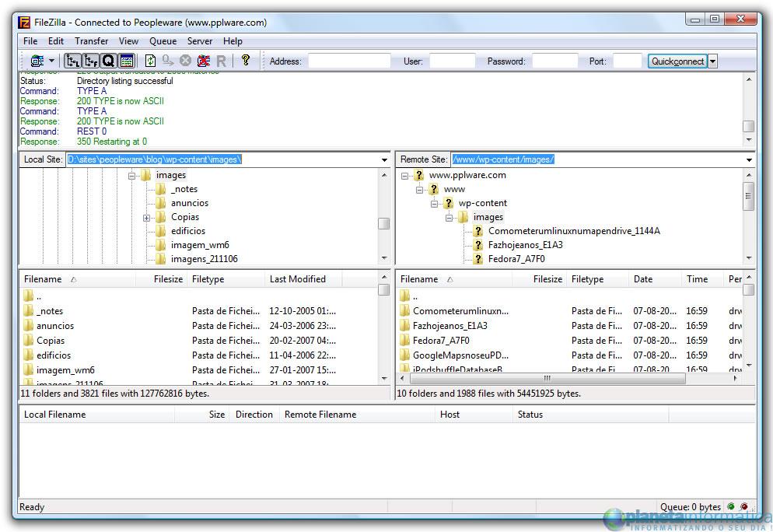Open the Local Site path dropdown
773x532 pixels.
[384, 159]
